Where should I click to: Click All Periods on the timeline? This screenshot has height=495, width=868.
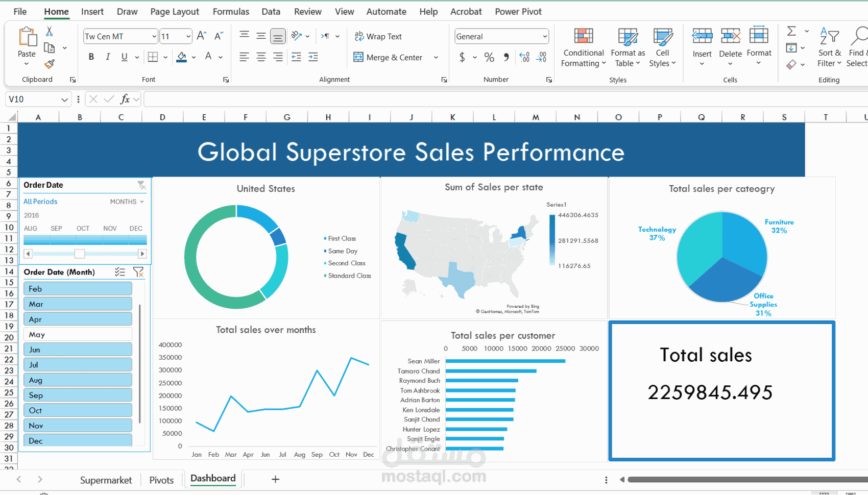pyautogui.click(x=40, y=201)
